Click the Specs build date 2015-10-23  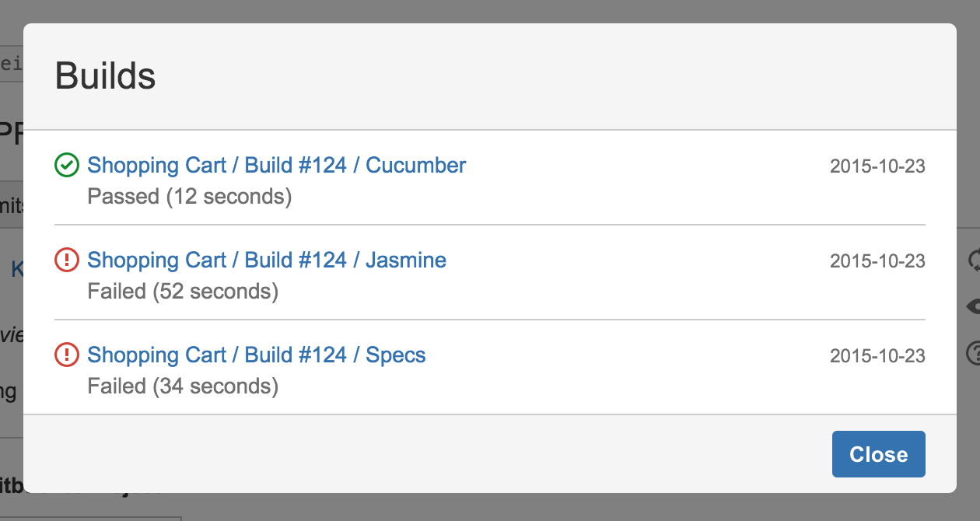pyautogui.click(x=877, y=355)
